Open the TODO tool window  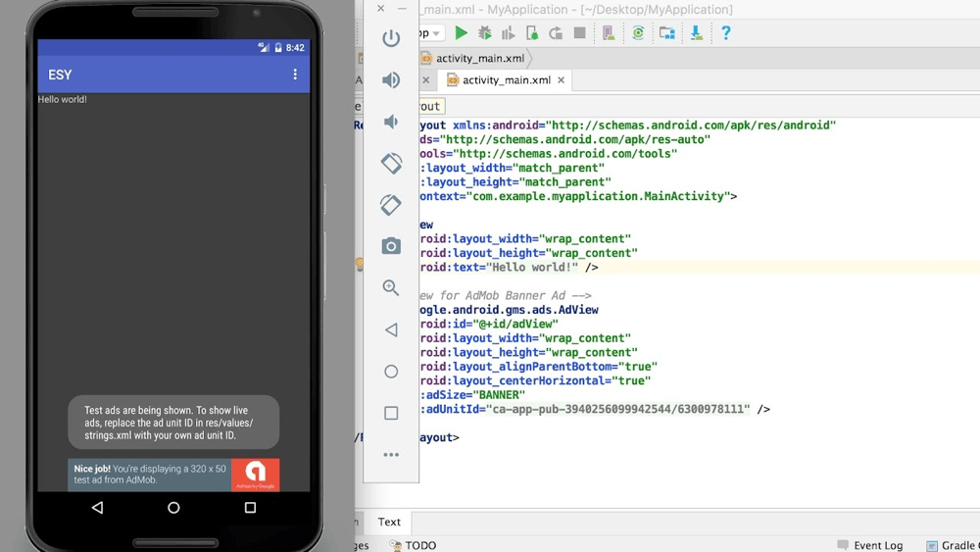[413, 545]
